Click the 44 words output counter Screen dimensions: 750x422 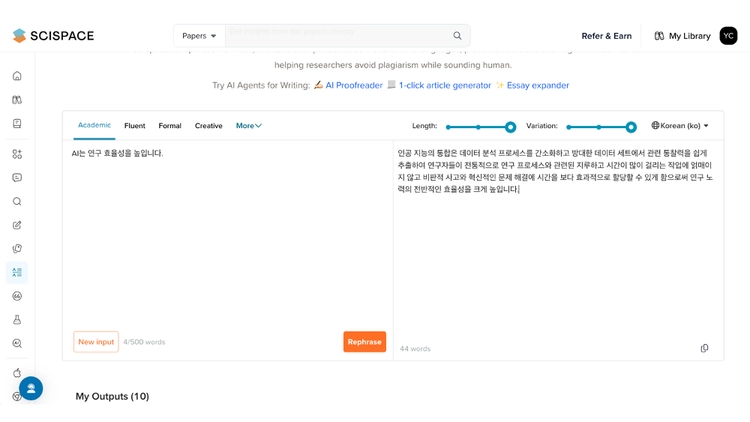(x=415, y=349)
